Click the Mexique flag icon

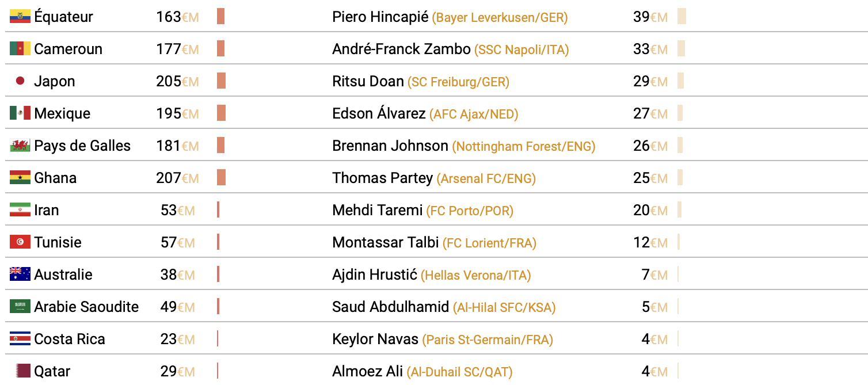[20, 113]
